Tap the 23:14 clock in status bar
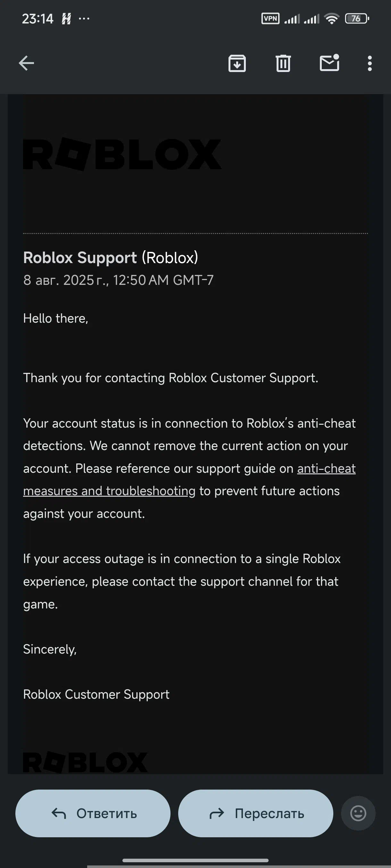The width and height of the screenshot is (391, 868). click(x=37, y=19)
